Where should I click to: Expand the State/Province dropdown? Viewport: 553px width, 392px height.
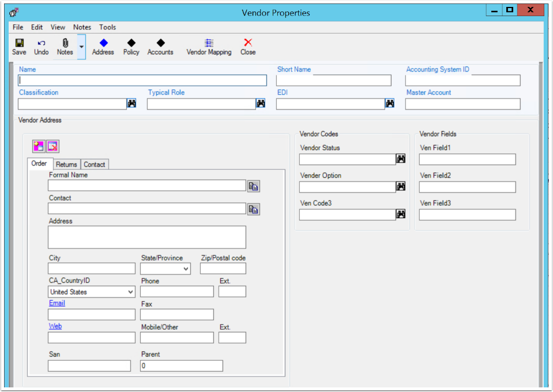click(186, 269)
